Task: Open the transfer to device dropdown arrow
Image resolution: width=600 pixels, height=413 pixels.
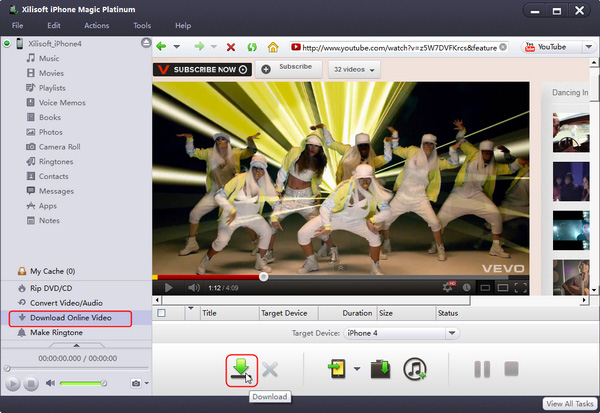Action: 357,369
